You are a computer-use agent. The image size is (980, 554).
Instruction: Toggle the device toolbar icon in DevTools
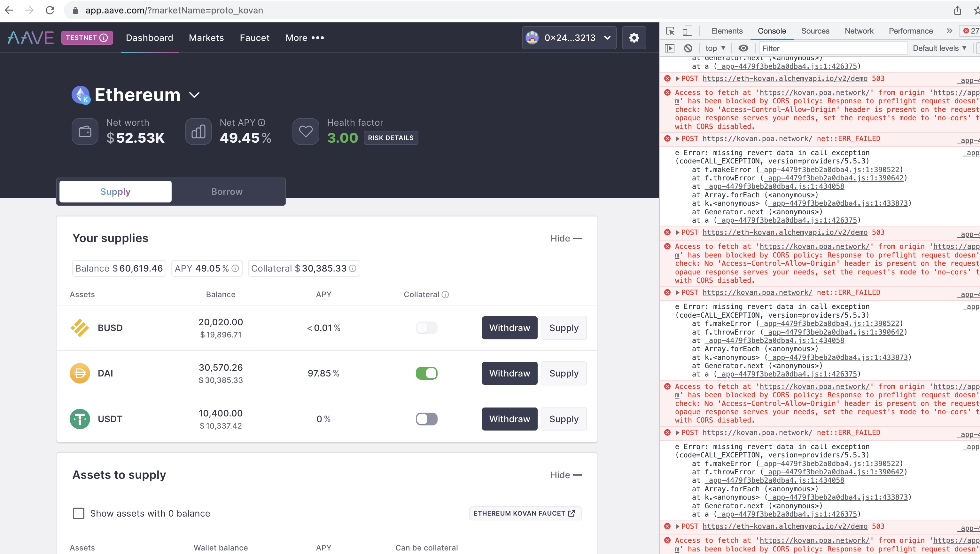point(687,31)
